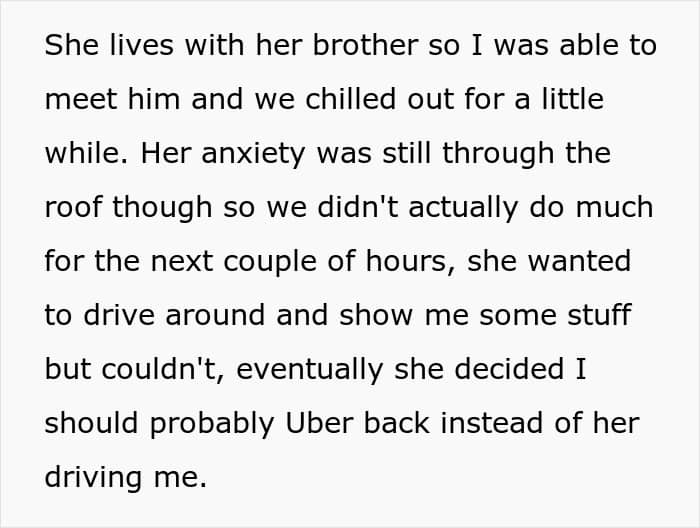Screen dimensions: 700x528
Task: Click the word "Uber" in the text
Action: point(319,423)
